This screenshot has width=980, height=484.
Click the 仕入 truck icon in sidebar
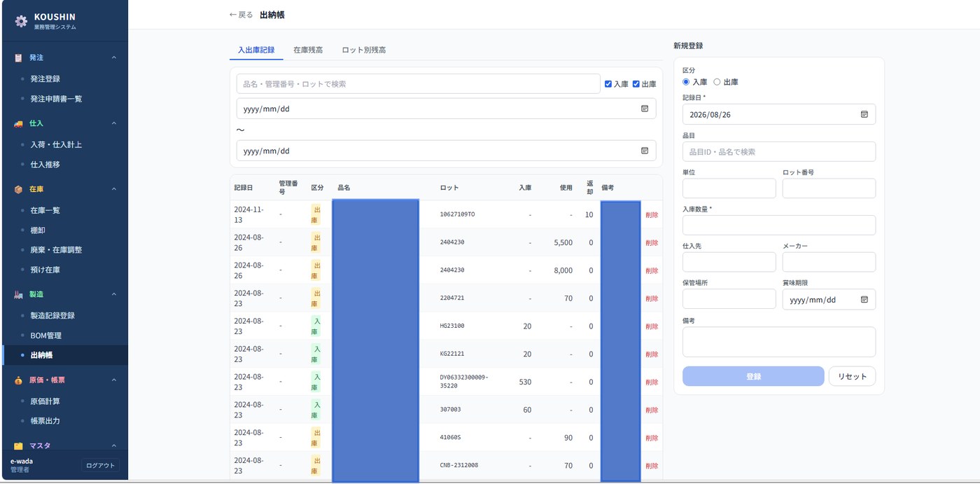[x=18, y=123]
